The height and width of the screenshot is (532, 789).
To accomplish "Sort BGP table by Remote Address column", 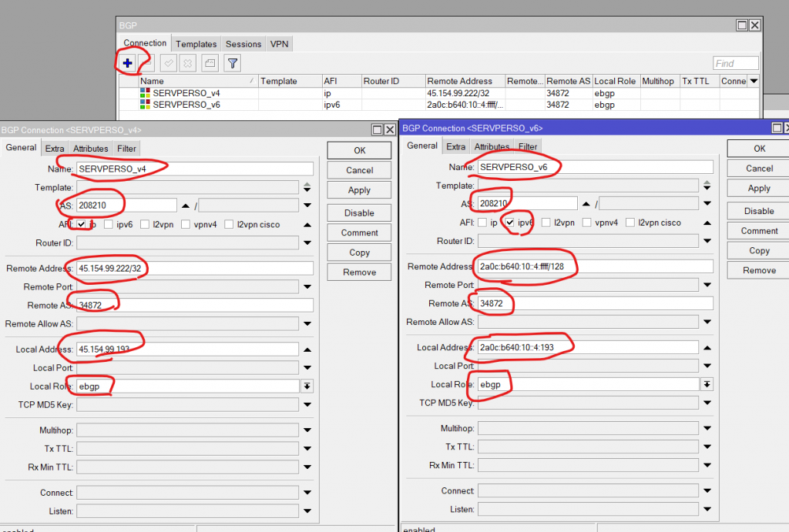I will click(x=465, y=81).
